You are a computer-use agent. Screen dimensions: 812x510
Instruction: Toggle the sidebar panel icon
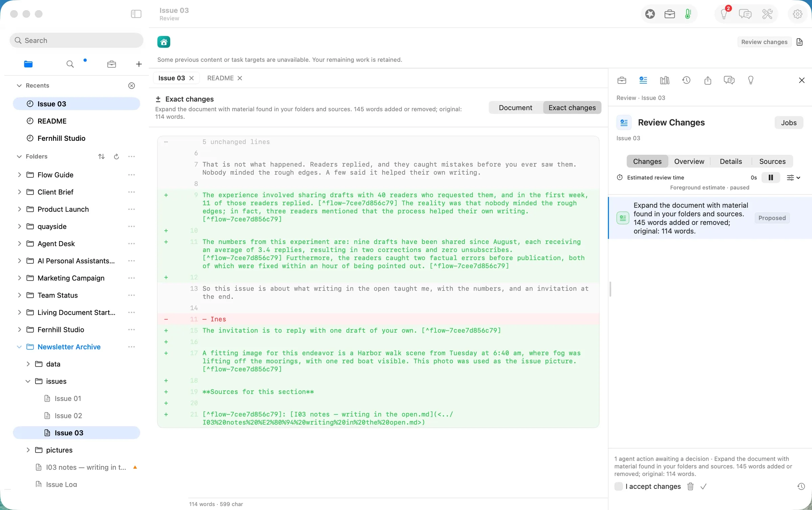[x=136, y=14]
